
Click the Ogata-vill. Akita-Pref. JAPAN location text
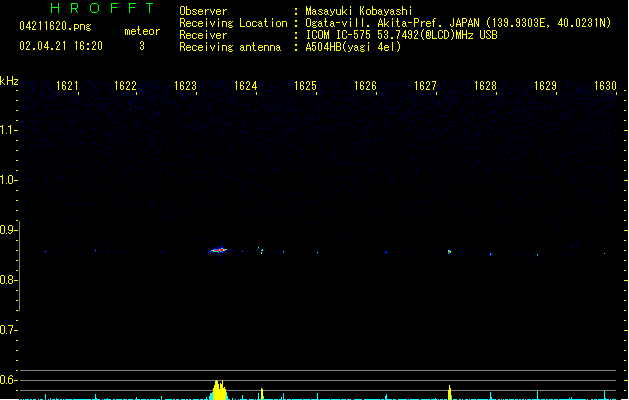(458, 23)
